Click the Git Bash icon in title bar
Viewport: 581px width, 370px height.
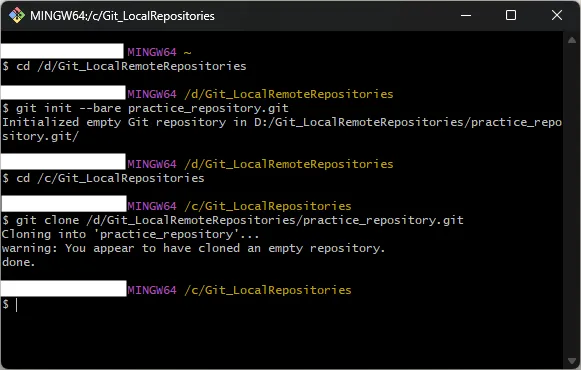pos(17,16)
